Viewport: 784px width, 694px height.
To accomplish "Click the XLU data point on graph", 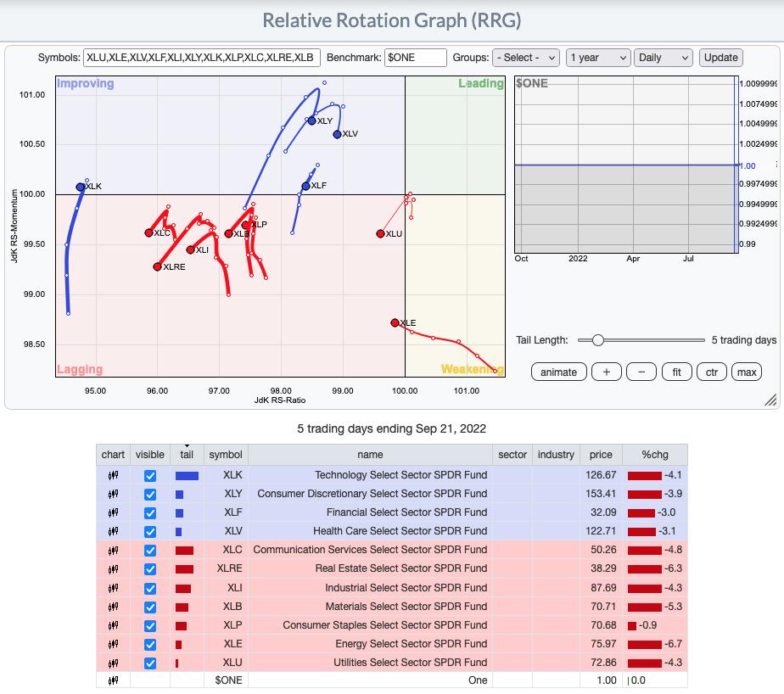I will [380, 233].
